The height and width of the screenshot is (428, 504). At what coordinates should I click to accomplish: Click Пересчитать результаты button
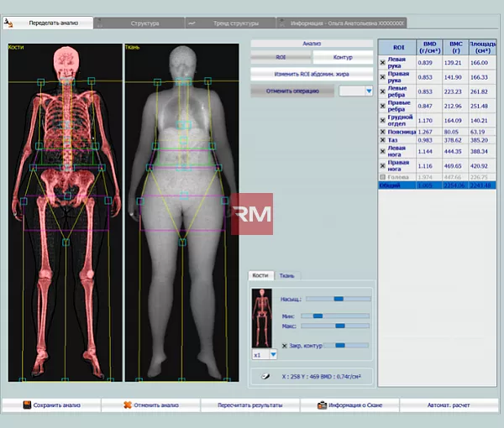click(250, 405)
